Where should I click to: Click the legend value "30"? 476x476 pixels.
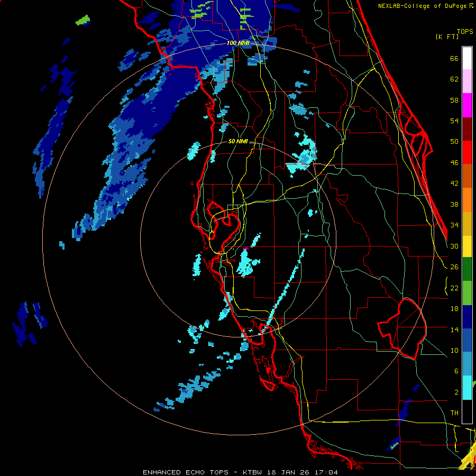(x=454, y=246)
